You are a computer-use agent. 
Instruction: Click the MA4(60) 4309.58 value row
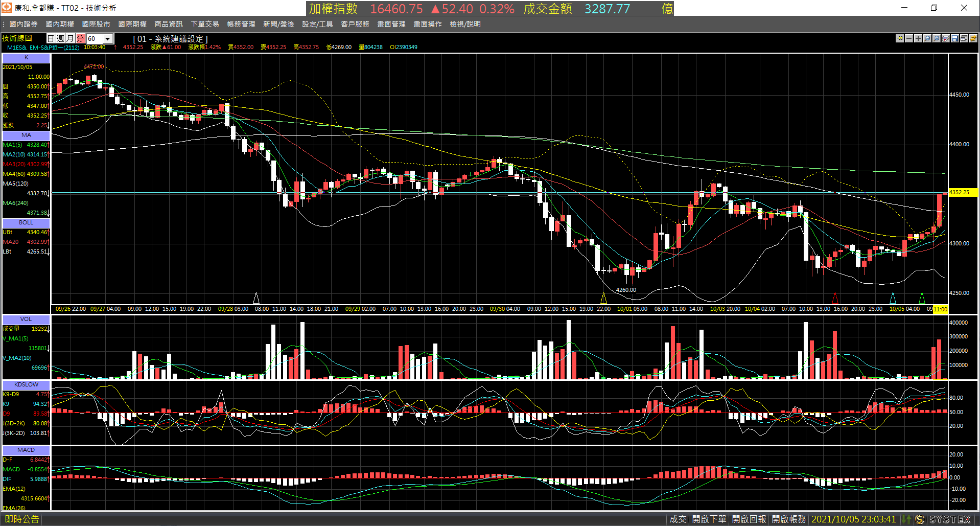coord(26,174)
